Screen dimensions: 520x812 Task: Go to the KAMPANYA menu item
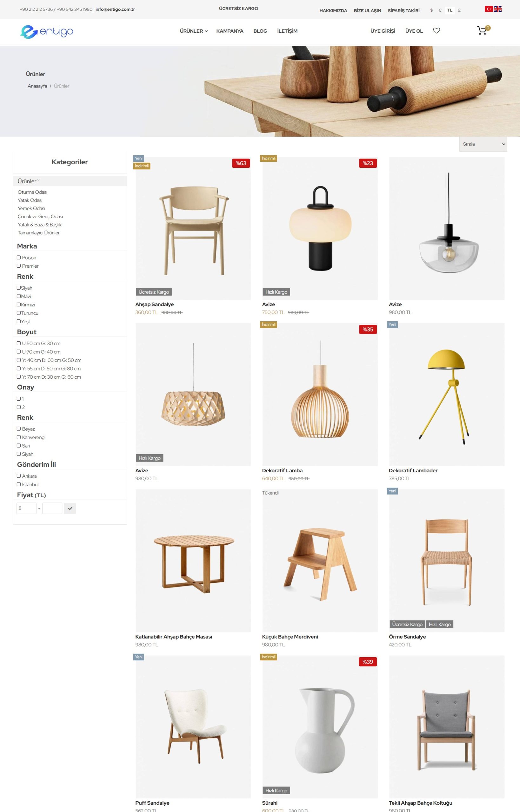[230, 31]
